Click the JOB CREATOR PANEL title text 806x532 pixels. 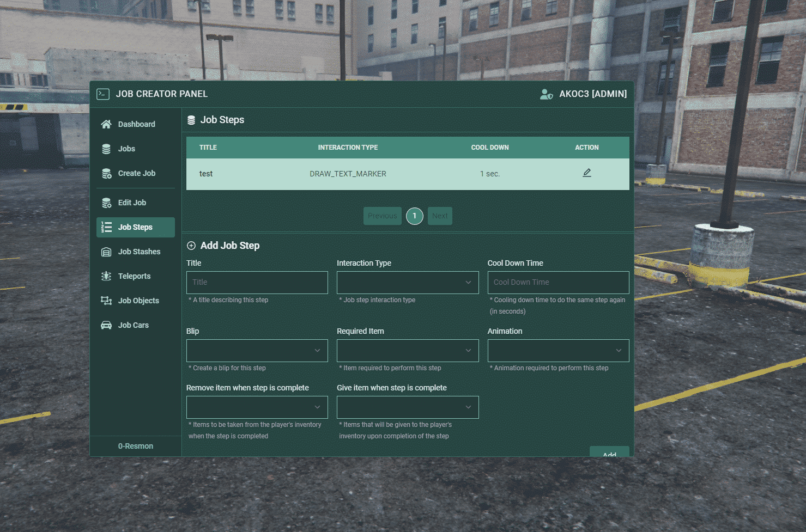162,94
